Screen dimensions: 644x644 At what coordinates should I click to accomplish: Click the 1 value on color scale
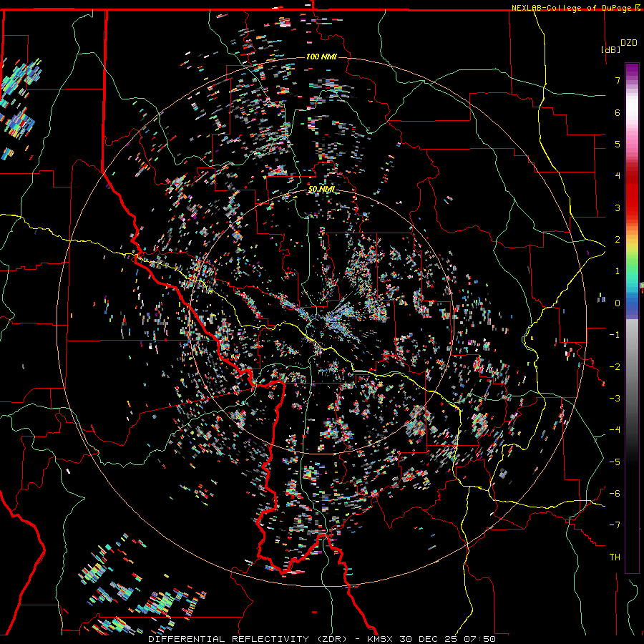(618, 271)
